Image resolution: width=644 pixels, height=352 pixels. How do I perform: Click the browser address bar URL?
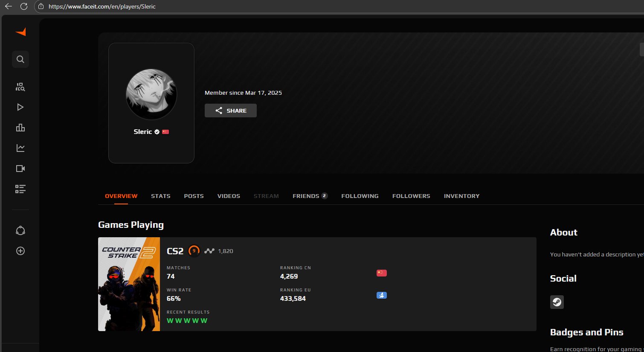point(102,6)
